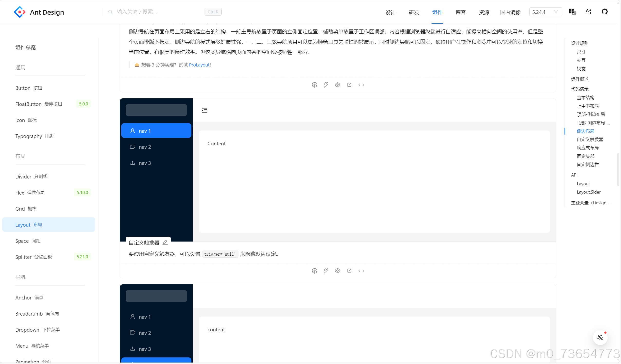Jump to 基本结构 anchor

tap(585, 98)
